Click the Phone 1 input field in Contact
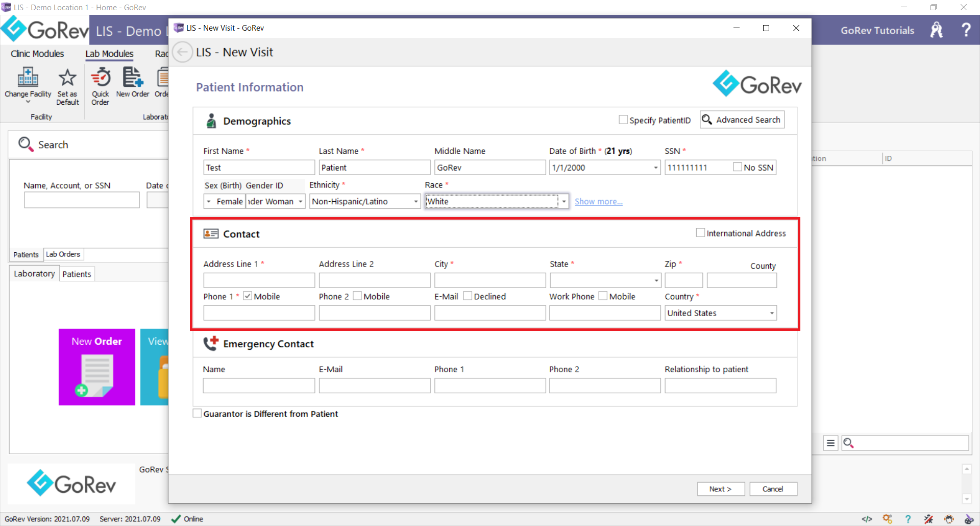The height and width of the screenshot is (526, 980). click(259, 313)
